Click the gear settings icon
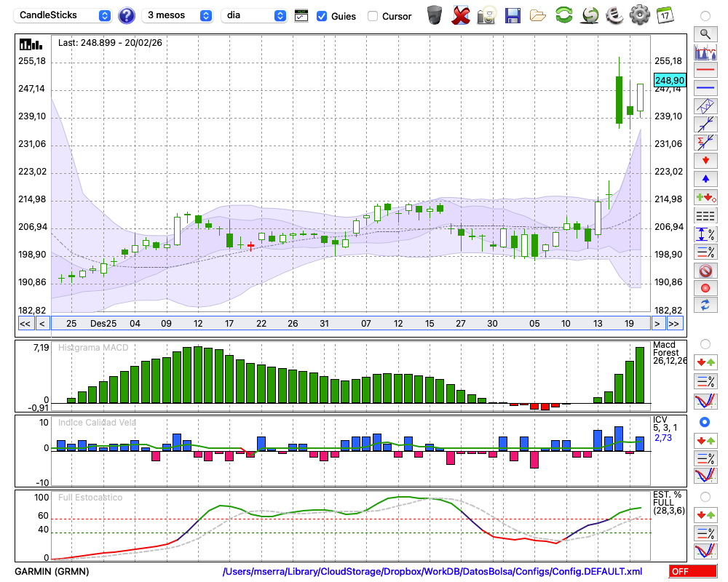This screenshot has height=582, width=728. [x=639, y=15]
